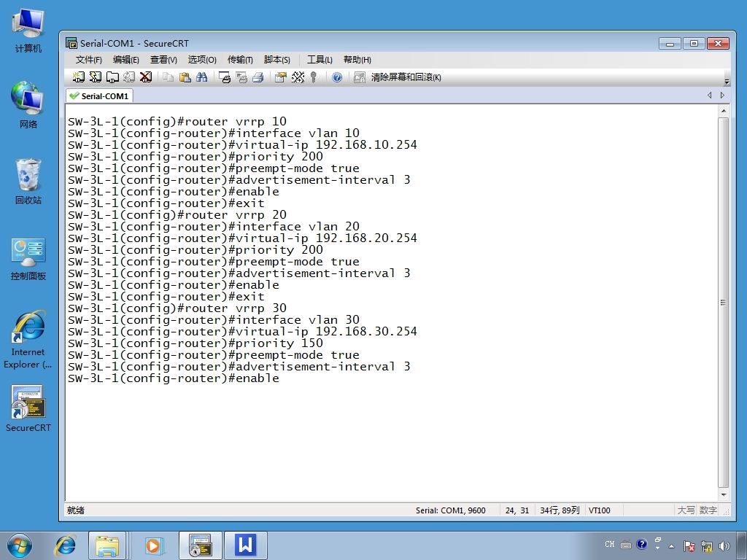Click the blue Help question mark icon
The width and height of the screenshot is (747, 560).
tap(337, 77)
